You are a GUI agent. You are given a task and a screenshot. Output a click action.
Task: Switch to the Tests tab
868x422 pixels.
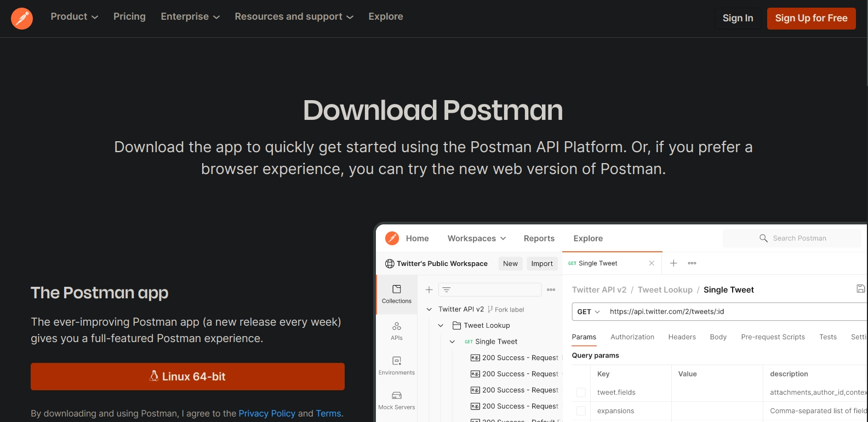pos(828,337)
